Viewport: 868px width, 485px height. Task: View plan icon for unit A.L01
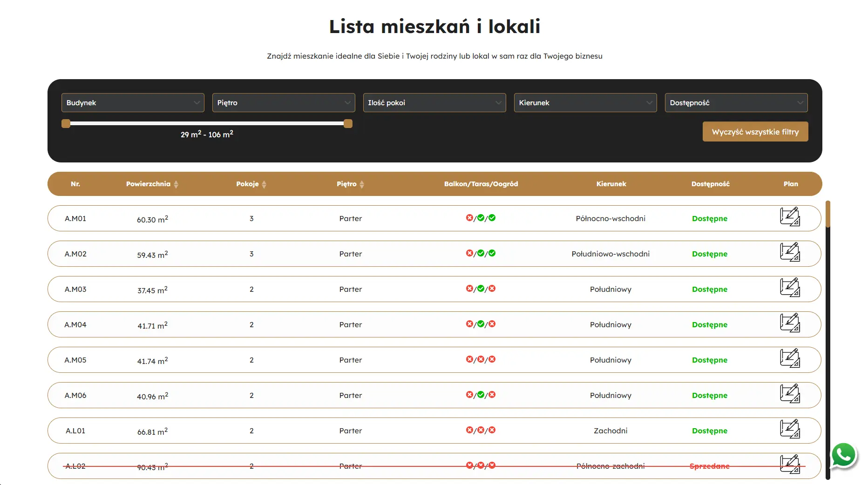pyautogui.click(x=790, y=429)
